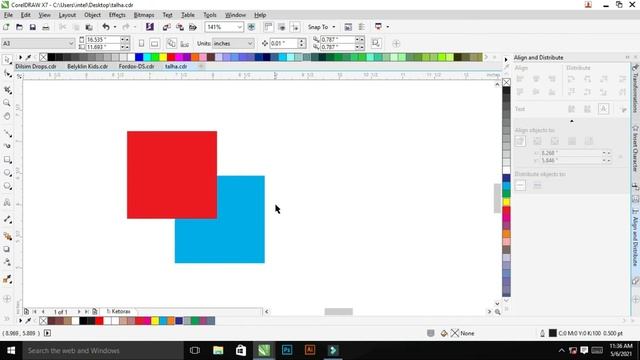The height and width of the screenshot is (360, 640).
Task: Select the Zoom magnifier tool
Action: (7, 103)
